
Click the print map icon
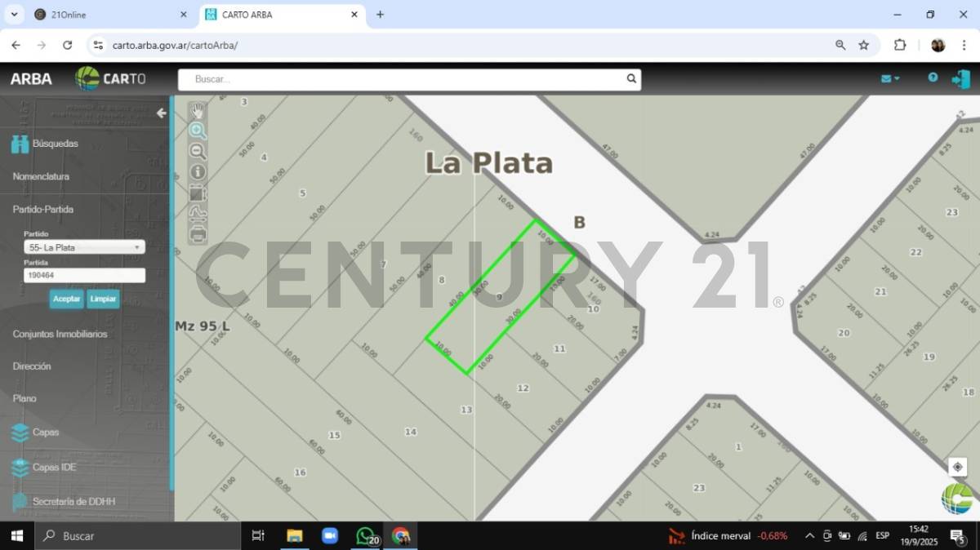tap(198, 235)
